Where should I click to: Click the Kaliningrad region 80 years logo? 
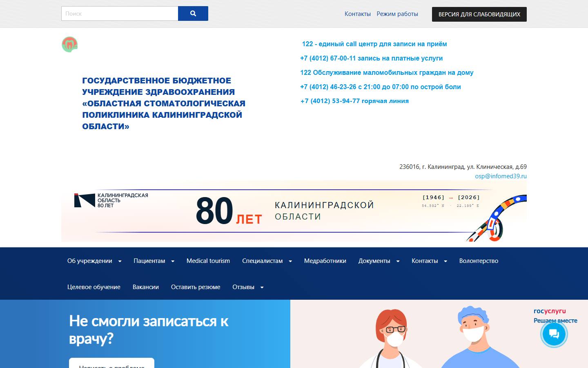coord(111,200)
